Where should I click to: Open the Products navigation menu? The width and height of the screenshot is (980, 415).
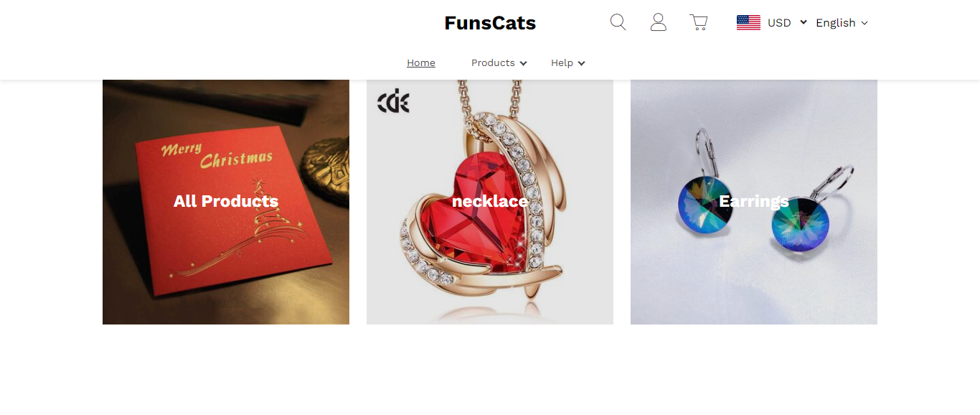coord(493,63)
